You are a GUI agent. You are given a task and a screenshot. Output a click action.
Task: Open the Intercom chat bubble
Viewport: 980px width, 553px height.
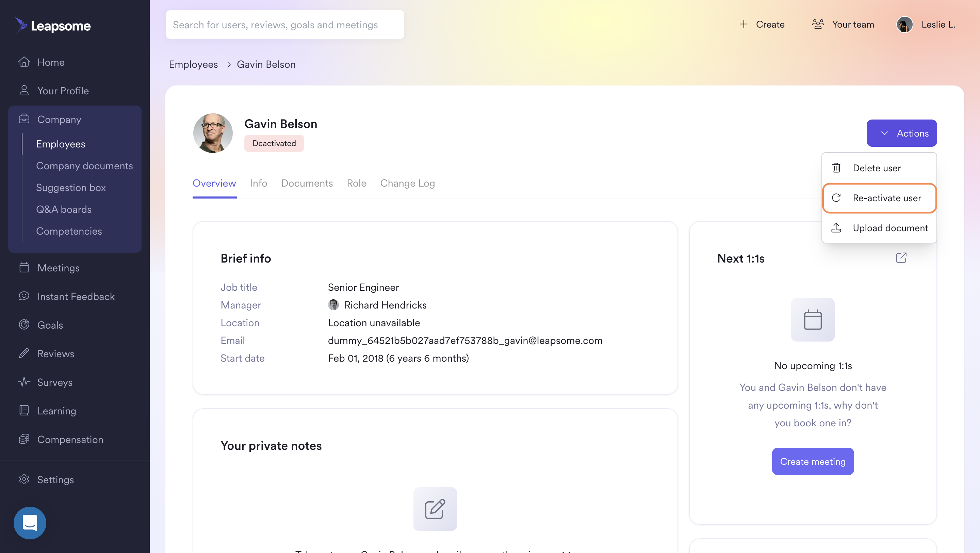coord(30,523)
